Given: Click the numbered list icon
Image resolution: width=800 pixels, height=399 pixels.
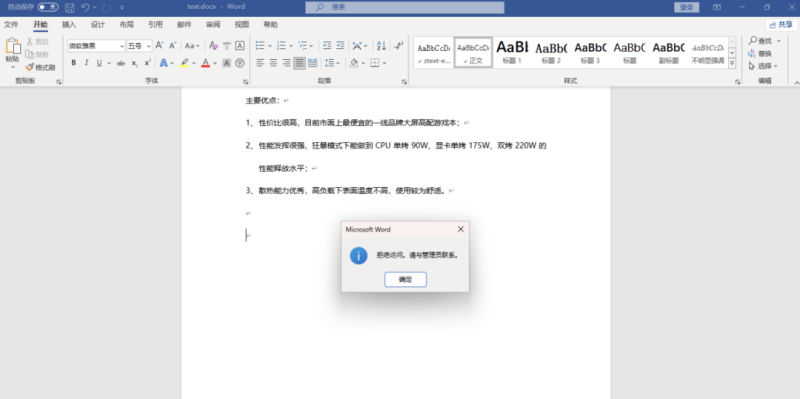Looking at the screenshot, I should click(281, 45).
